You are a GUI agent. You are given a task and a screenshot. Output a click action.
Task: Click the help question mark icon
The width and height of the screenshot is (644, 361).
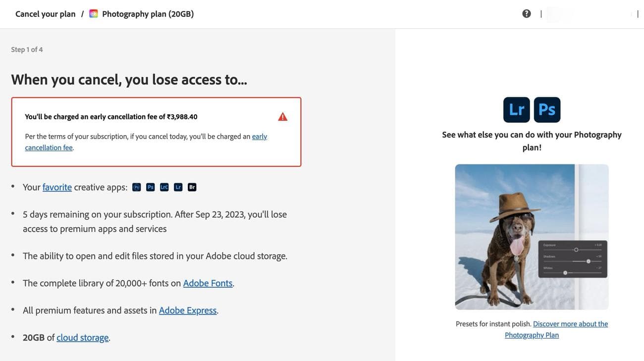[527, 14]
